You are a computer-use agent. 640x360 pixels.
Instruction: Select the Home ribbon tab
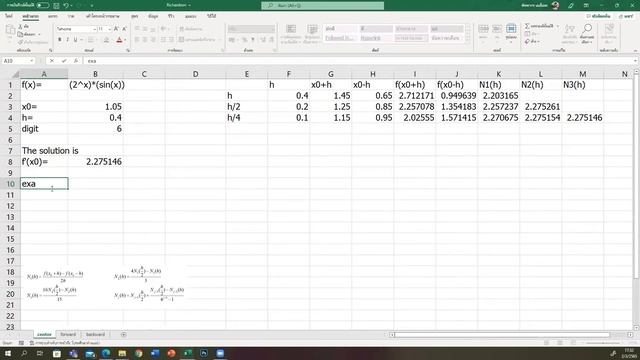(31, 16)
